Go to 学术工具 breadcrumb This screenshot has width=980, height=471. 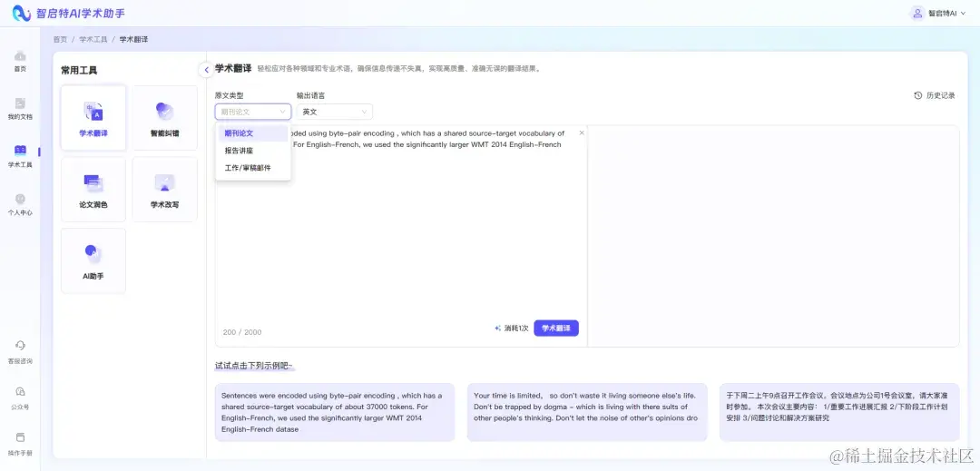[x=93, y=39]
